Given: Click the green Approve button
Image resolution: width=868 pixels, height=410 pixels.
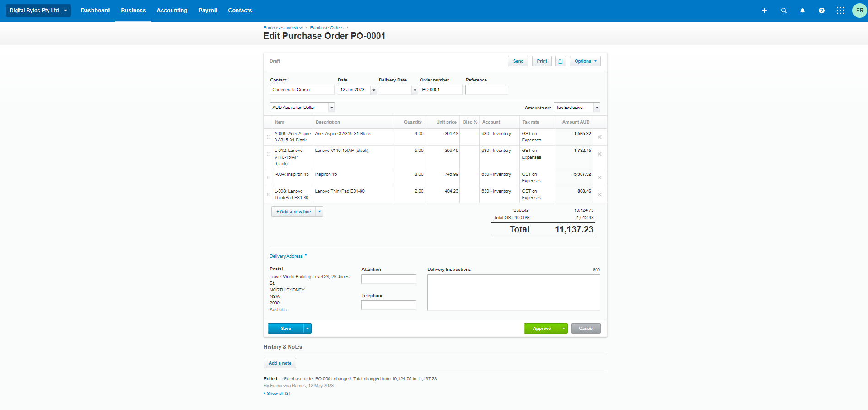Looking at the screenshot, I should coord(542,329).
